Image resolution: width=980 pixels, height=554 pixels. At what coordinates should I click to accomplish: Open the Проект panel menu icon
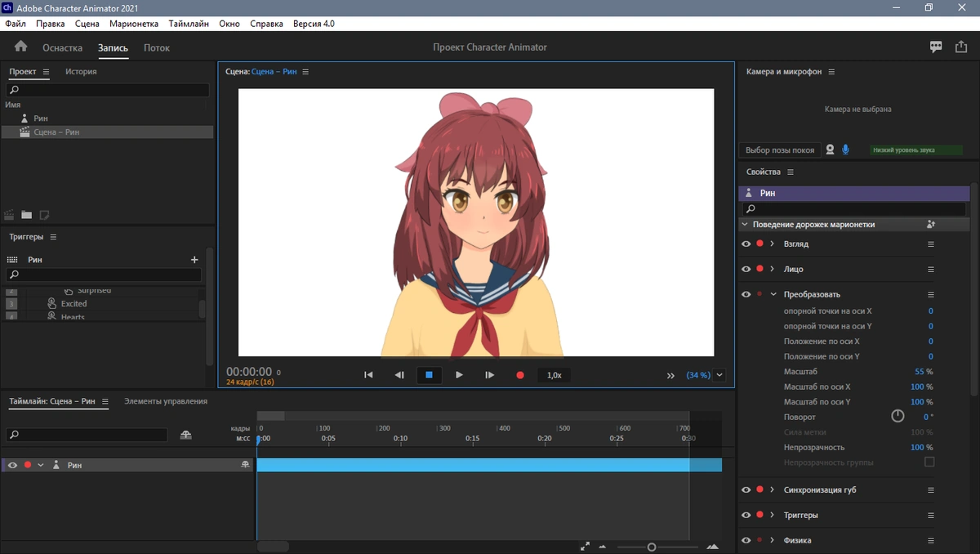pos(47,72)
